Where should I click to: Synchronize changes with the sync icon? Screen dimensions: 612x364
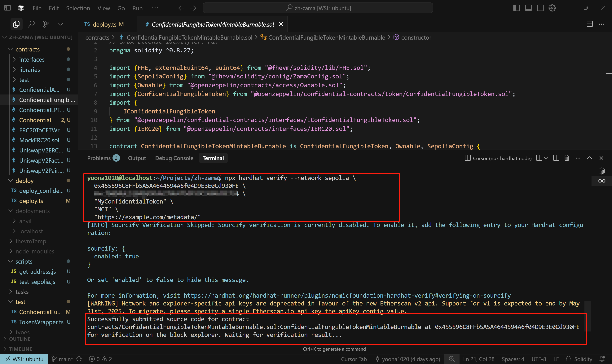[79, 359]
